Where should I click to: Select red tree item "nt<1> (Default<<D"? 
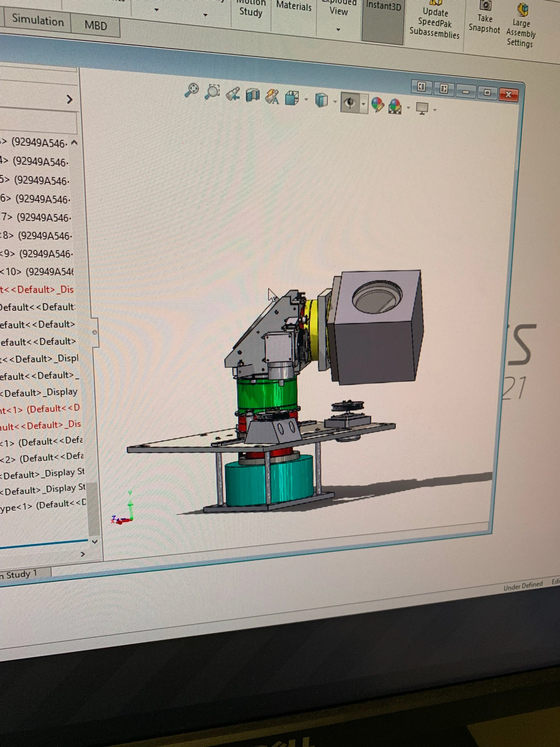40,409
